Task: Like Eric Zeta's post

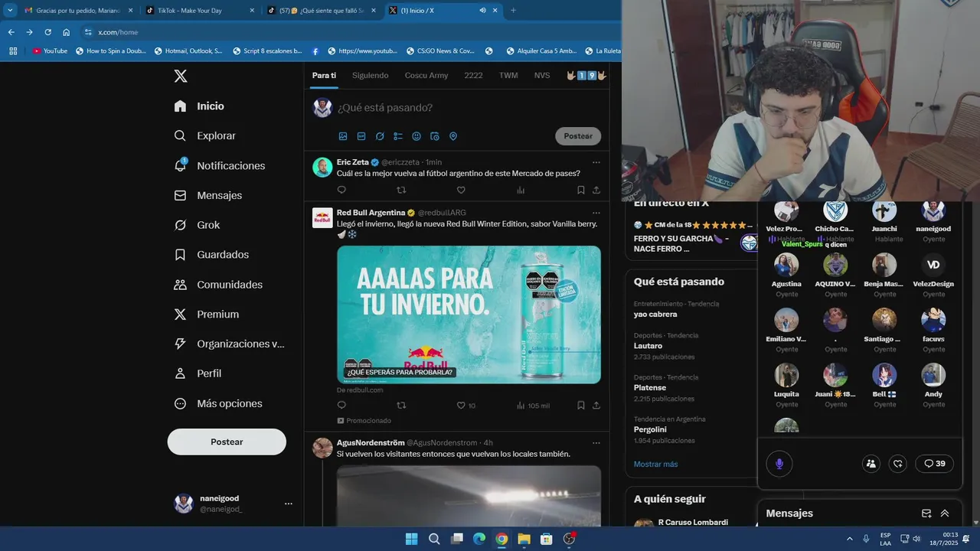Action: 461,190
